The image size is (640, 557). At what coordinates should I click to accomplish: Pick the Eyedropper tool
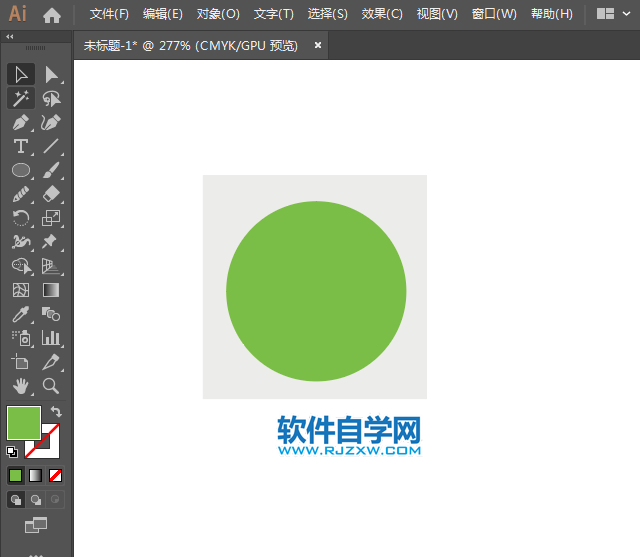pos(20,314)
